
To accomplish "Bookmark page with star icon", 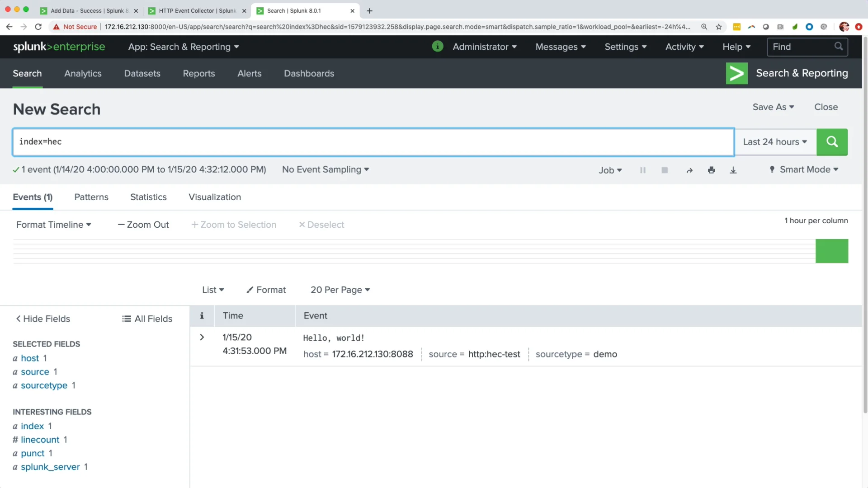I will pyautogui.click(x=718, y=27).
